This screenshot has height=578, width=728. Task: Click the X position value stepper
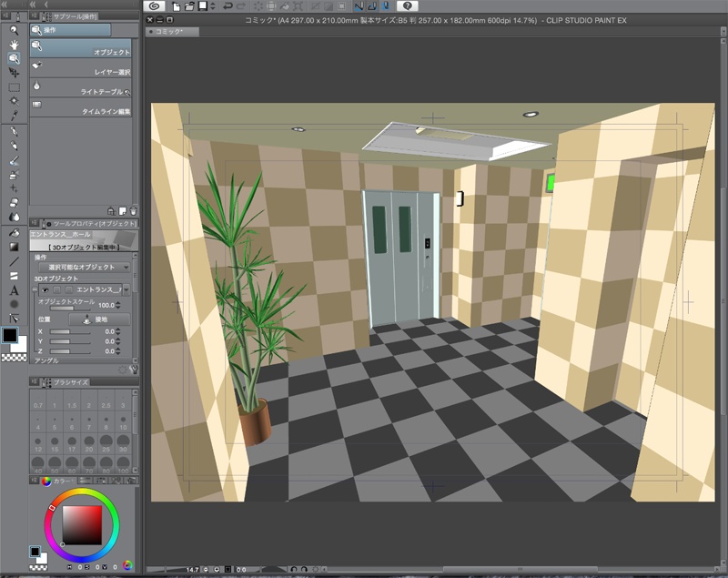coord(118,331)
